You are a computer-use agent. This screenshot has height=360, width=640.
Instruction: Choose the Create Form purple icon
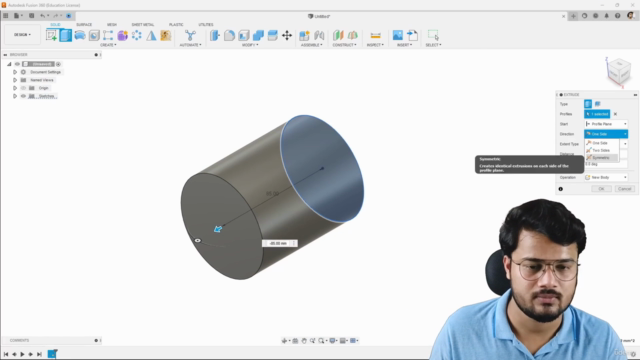pyautogui.click(x=122, y=36)
